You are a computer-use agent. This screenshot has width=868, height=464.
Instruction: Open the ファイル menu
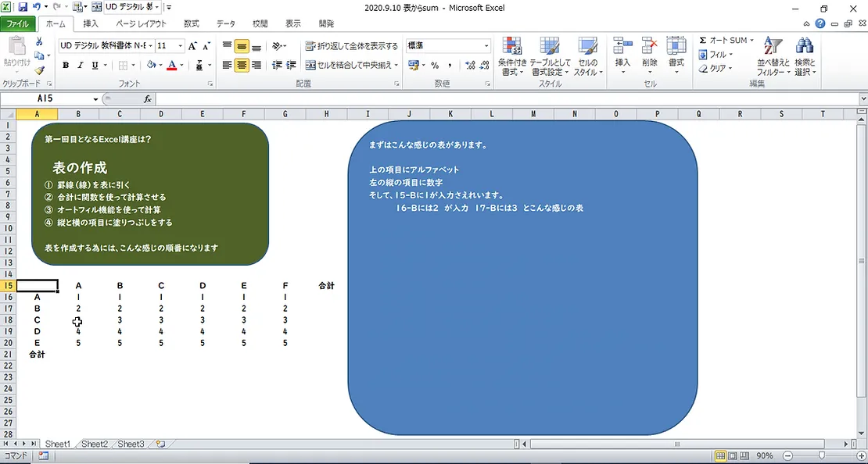point(17,23)
